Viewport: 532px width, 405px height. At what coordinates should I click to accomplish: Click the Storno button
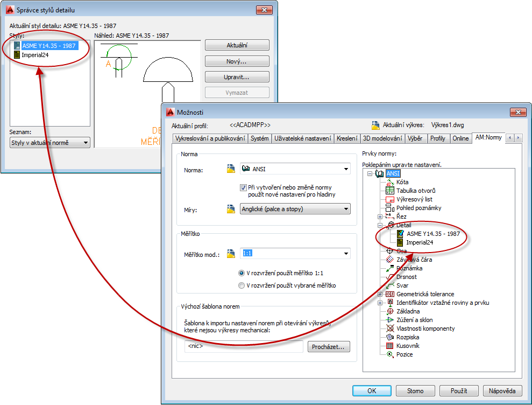click(415, 391)
